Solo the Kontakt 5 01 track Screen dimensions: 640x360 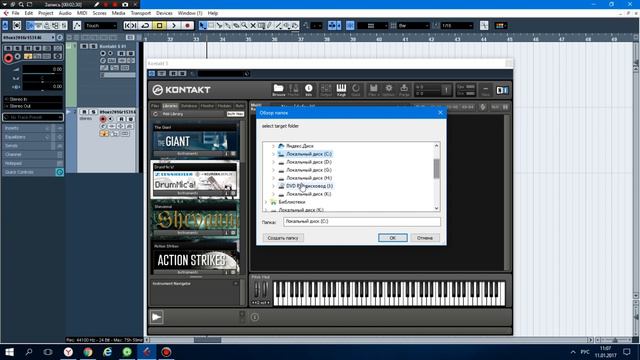tap(93, 47)
